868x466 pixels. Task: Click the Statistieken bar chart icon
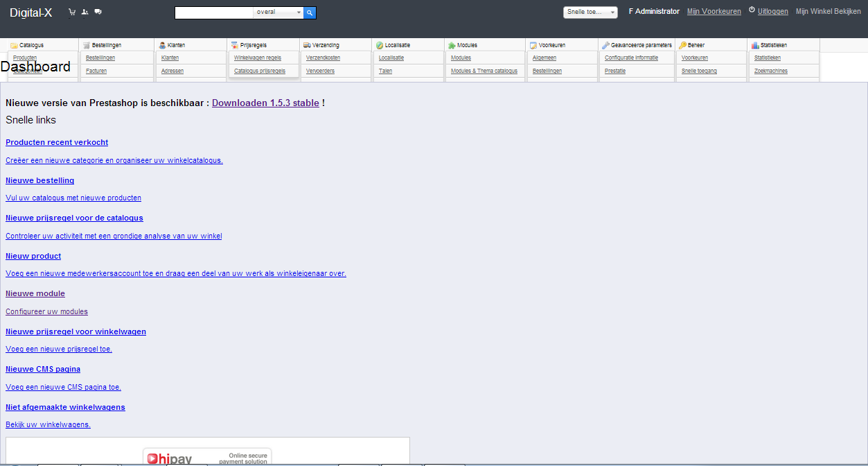click(755, 45)
